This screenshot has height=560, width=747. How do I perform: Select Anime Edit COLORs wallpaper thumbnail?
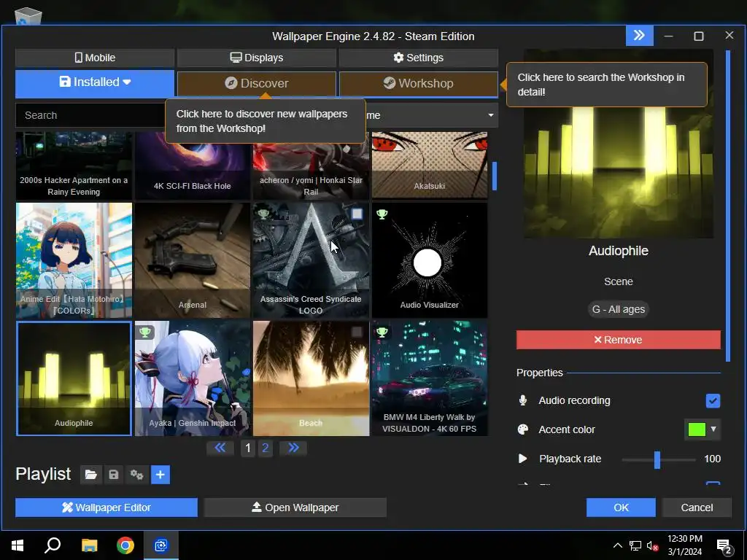coord(74,260)
